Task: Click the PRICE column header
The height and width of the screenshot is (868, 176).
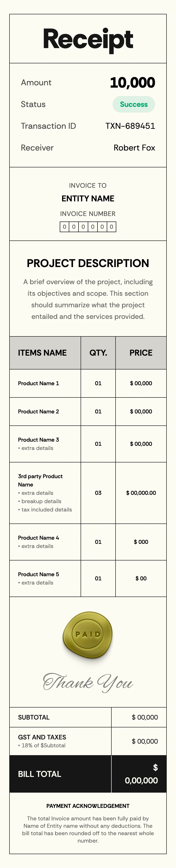Action: (141, 353)
